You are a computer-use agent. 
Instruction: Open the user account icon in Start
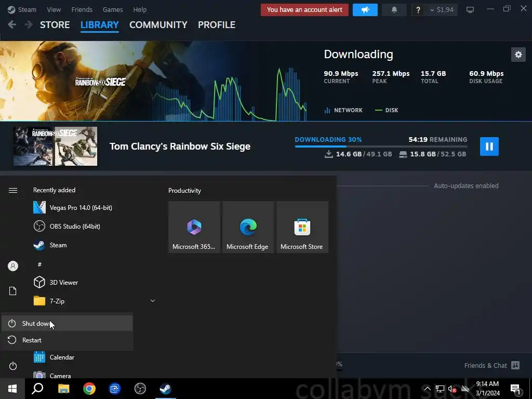click(13, 266)
